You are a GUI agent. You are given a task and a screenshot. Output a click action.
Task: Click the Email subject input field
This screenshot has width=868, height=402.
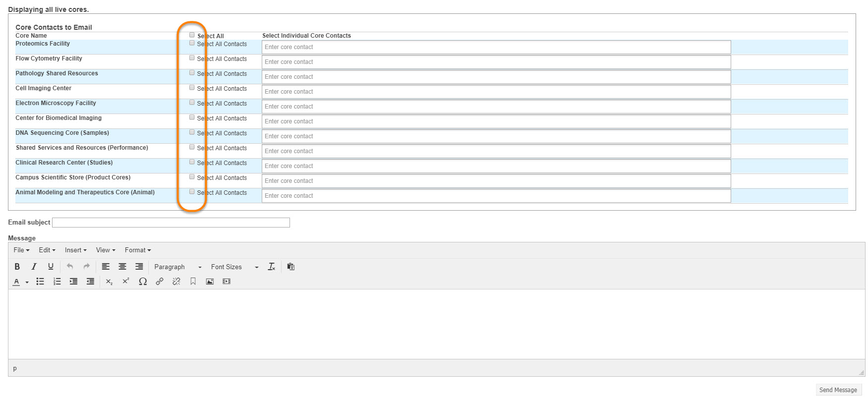click(x=171, y=223)
